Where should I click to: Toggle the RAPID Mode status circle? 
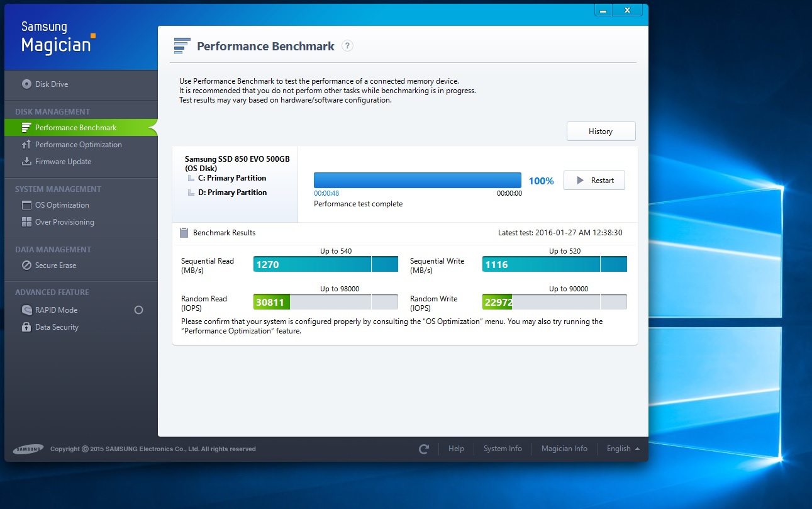pyautogui.click(x=139, y=310)
